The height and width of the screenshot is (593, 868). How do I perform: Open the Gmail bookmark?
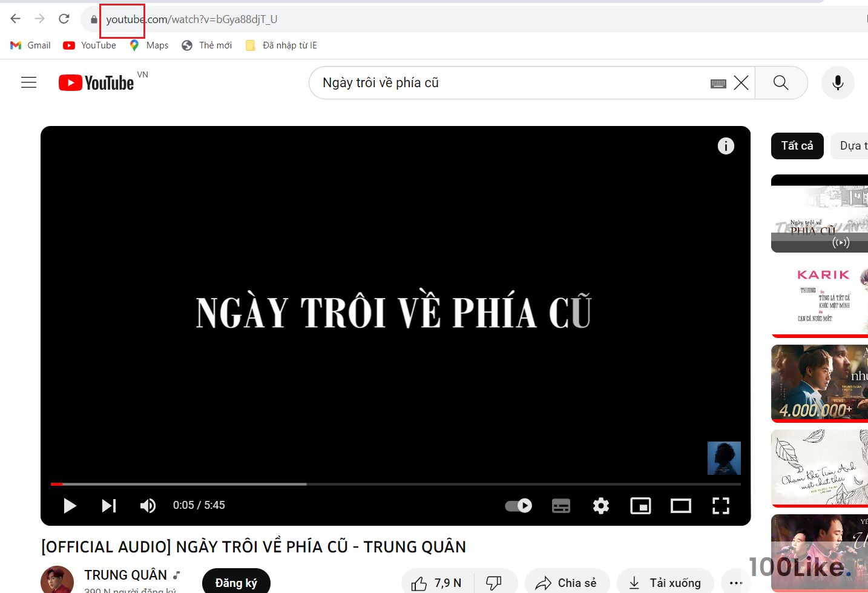[31, 45]
